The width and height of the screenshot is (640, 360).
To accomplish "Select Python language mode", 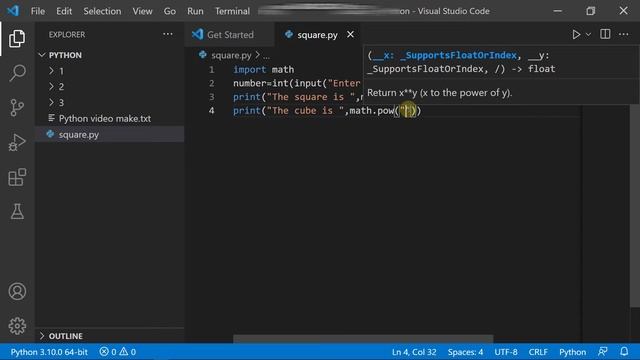I will click(x=572, y=351).
